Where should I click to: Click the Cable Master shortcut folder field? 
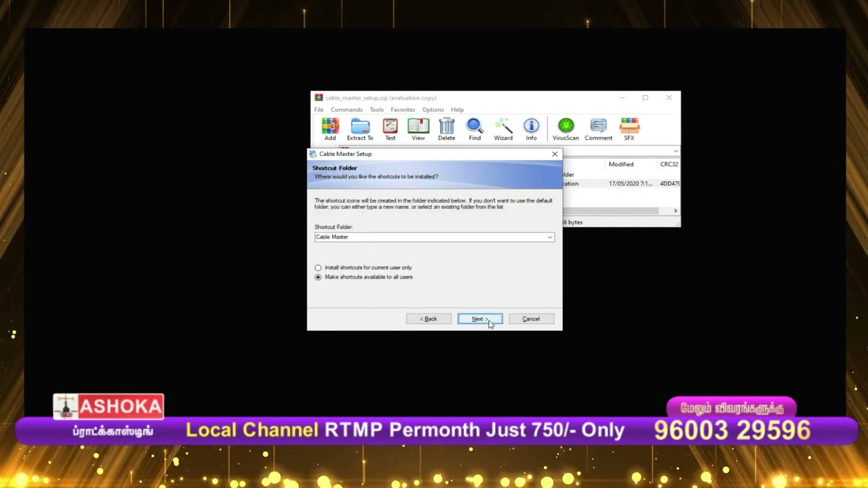tap(434, 237)
